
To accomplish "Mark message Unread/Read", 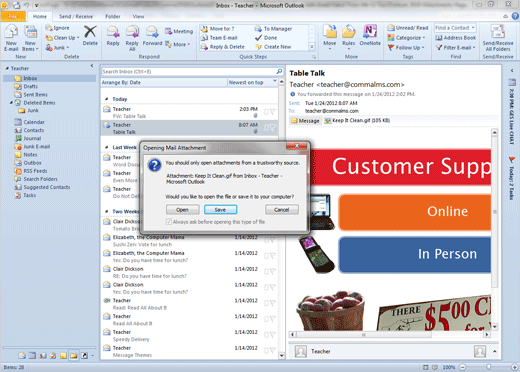I will click(x=408, y=28).
